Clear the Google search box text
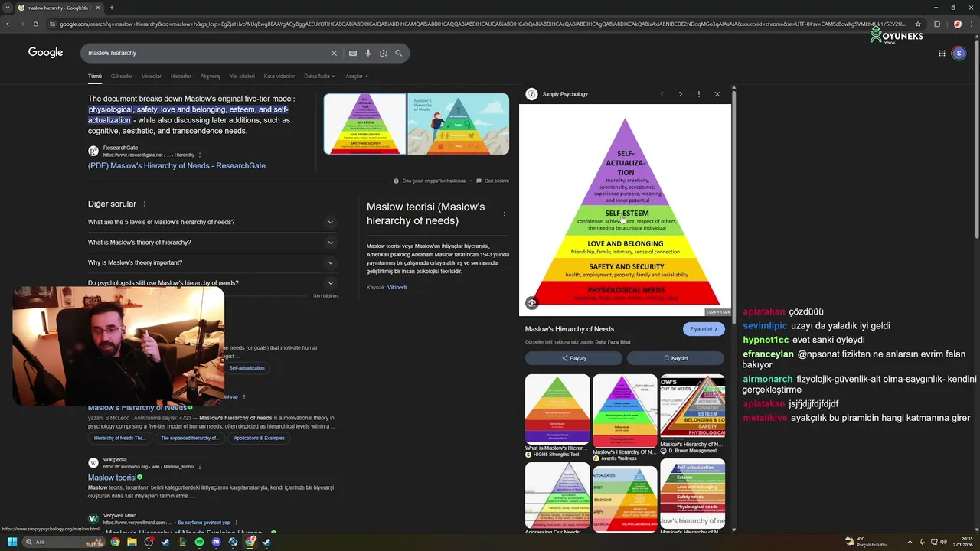This screenshot has width=980, height=551. 334,54
